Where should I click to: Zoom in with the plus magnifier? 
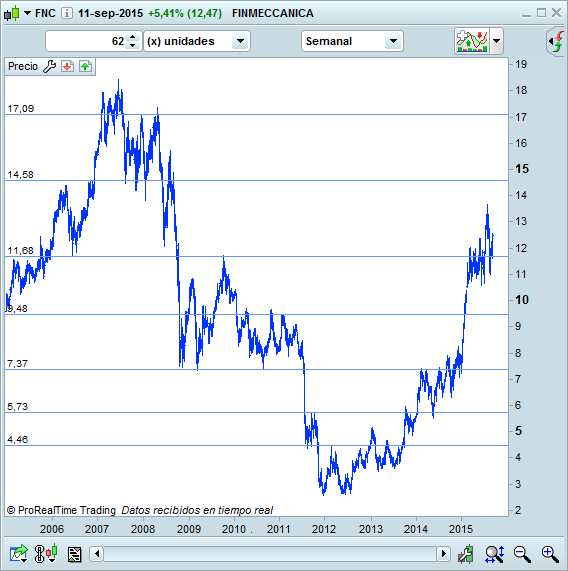click(x=550, y=554)
